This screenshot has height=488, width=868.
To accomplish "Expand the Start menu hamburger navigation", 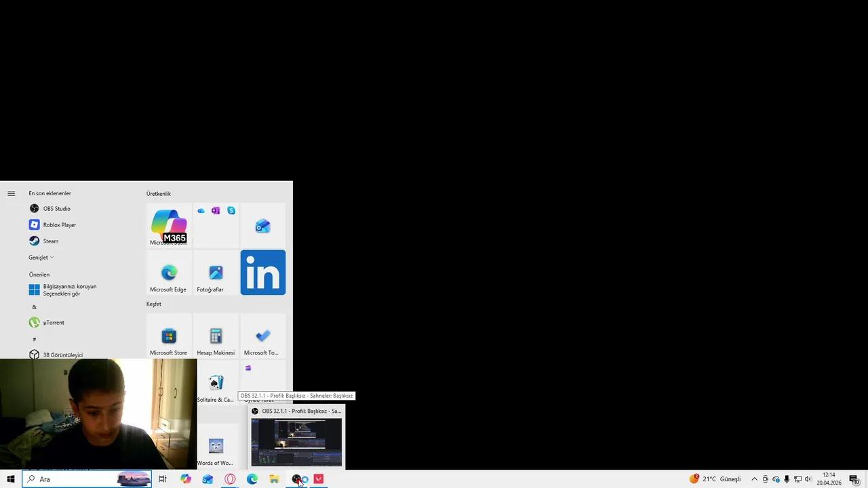I will pos(11,194).
